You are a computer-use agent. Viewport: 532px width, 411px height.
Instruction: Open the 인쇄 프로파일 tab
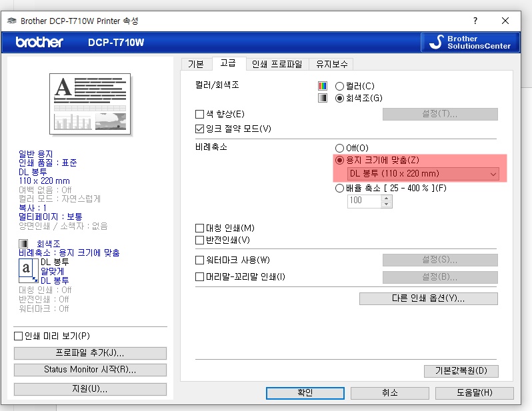pos(277,64)
